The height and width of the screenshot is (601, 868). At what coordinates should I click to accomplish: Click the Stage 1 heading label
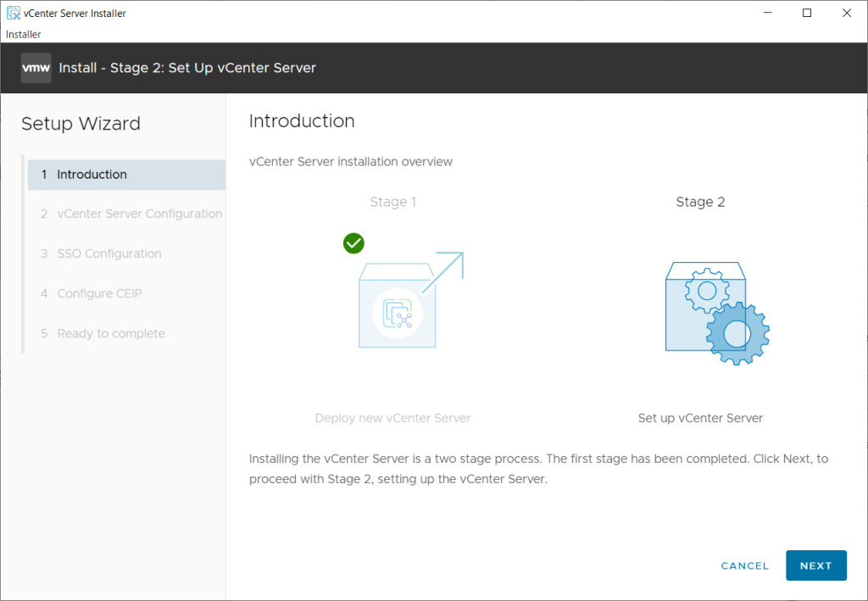tap(392, 202)
